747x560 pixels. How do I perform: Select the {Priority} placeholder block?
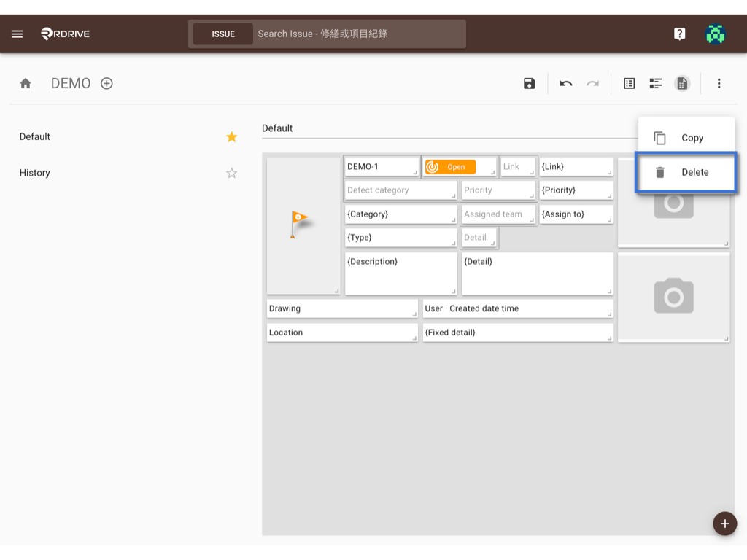tap(576, 190)
